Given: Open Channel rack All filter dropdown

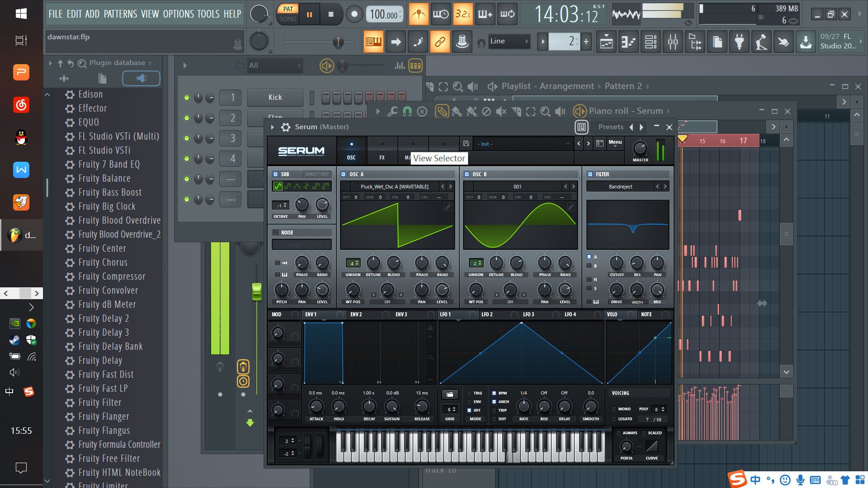Looking at the screenshot, I should click(x=274, y=66).
